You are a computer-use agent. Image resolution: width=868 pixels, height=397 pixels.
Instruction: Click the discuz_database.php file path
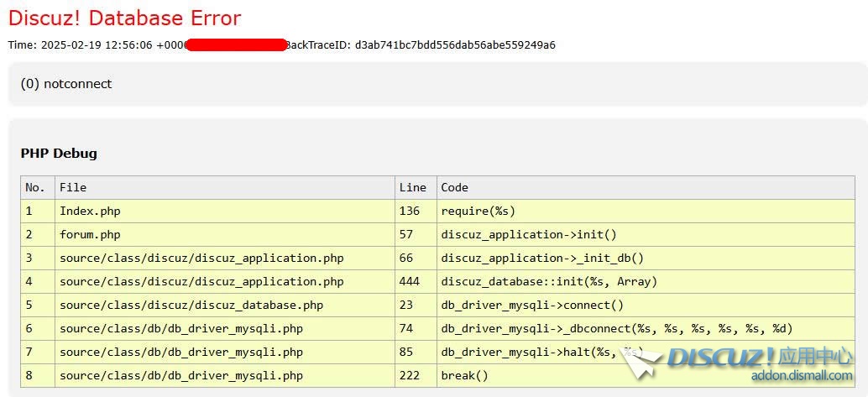[x=191, y=305]
